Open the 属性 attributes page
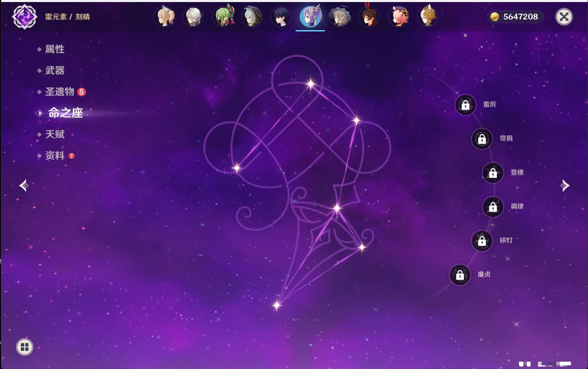 click(x=55, y=49)
